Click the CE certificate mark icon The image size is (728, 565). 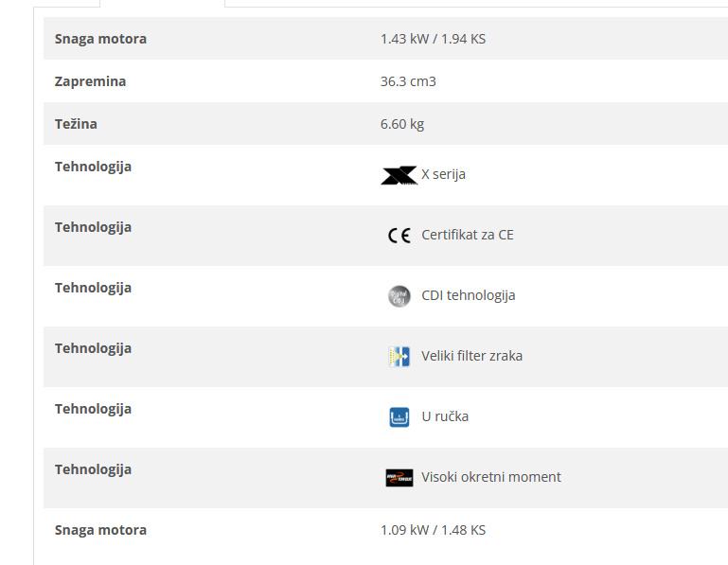click(400, 236)
